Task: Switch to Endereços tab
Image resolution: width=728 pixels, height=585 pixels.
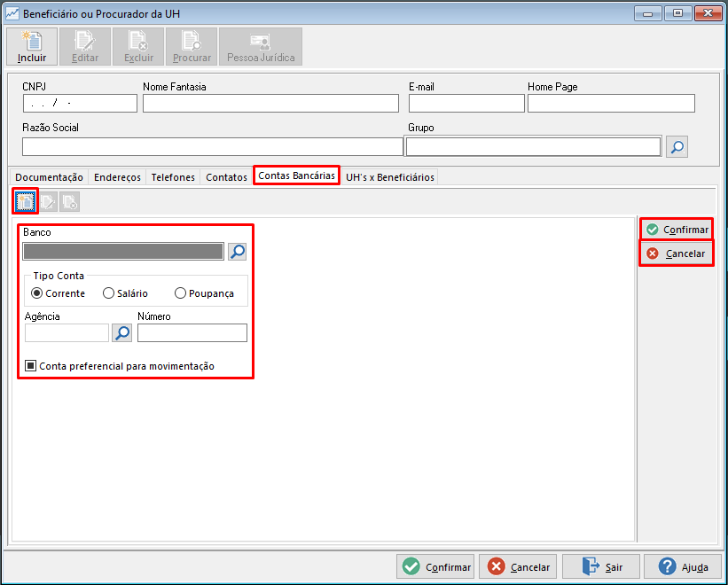Action: click(x=117, y=177)
